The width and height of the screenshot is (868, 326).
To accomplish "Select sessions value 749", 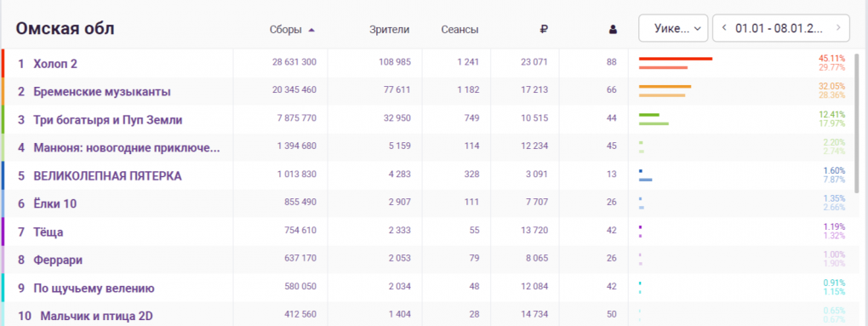I will pyautogui.click(x=472, y=118).
